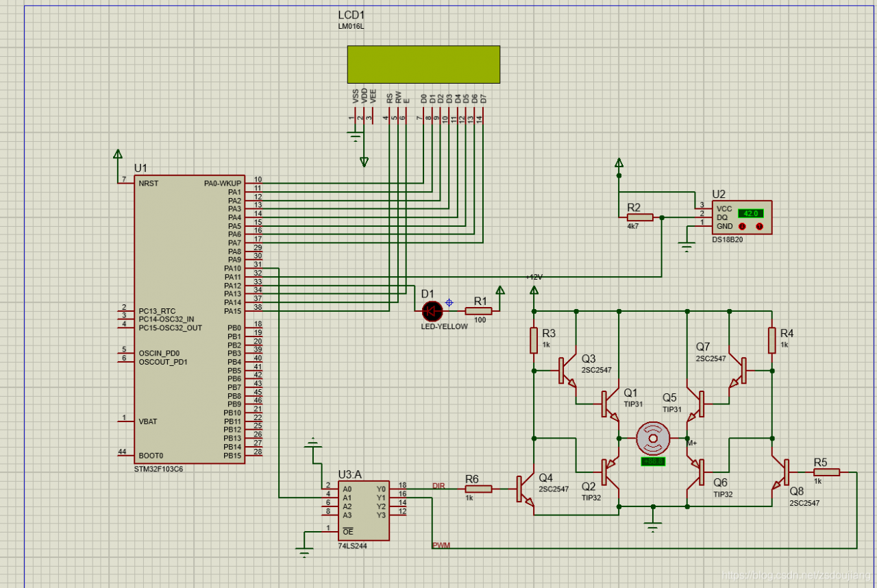Select resistor R1 100 ohm symbol
The width and height of the screenshot is (877, 588).
coord(478,311)
